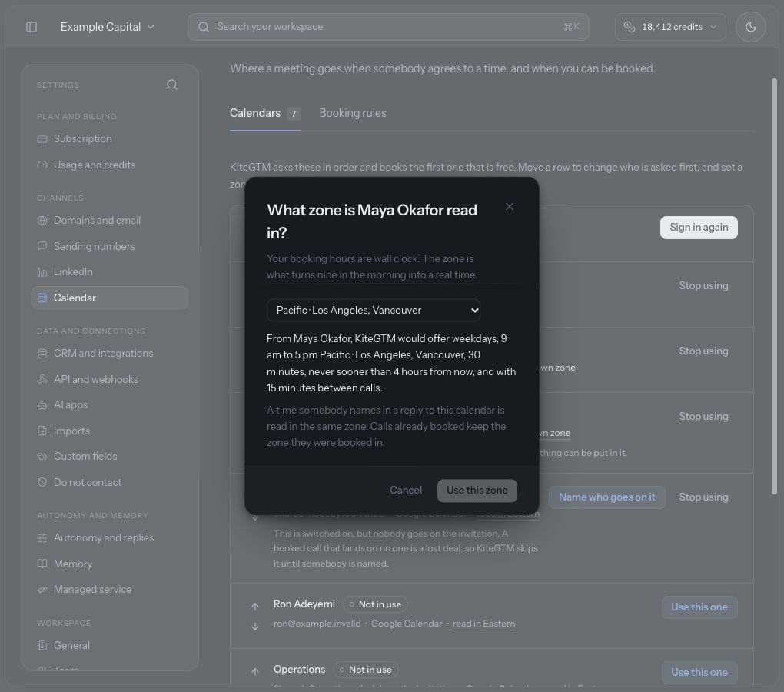Click the API and webhooks icon
This screenshot has height=692, width=784.
[x=42, y=380]
